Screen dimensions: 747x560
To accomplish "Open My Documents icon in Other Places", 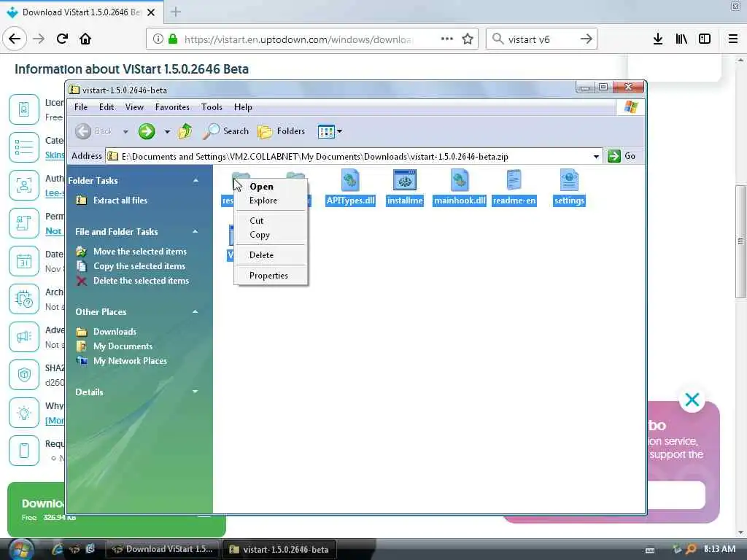I will tap(82, 346).
